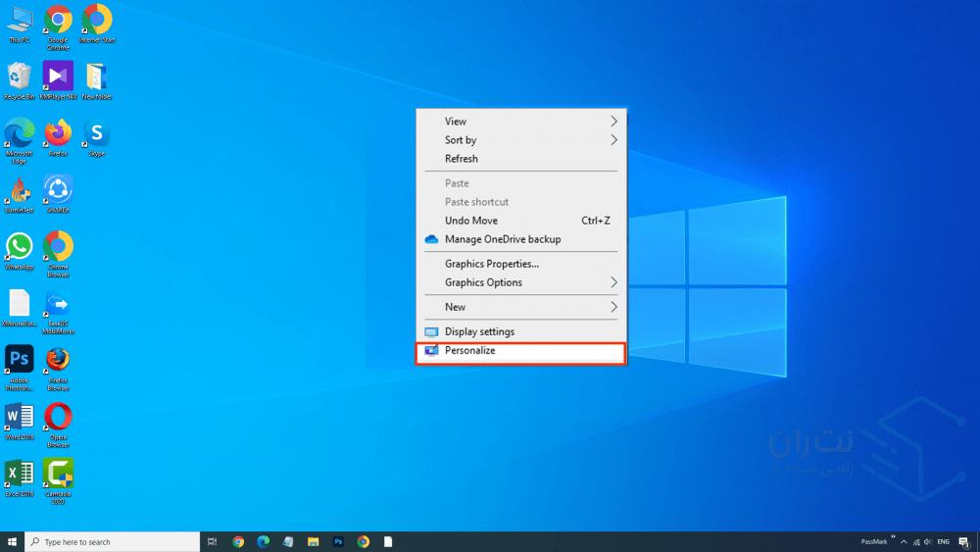The image size is (980, 552).
Task: Select the WhatsApp desktop shortcut
Action: tap(20, 251)
